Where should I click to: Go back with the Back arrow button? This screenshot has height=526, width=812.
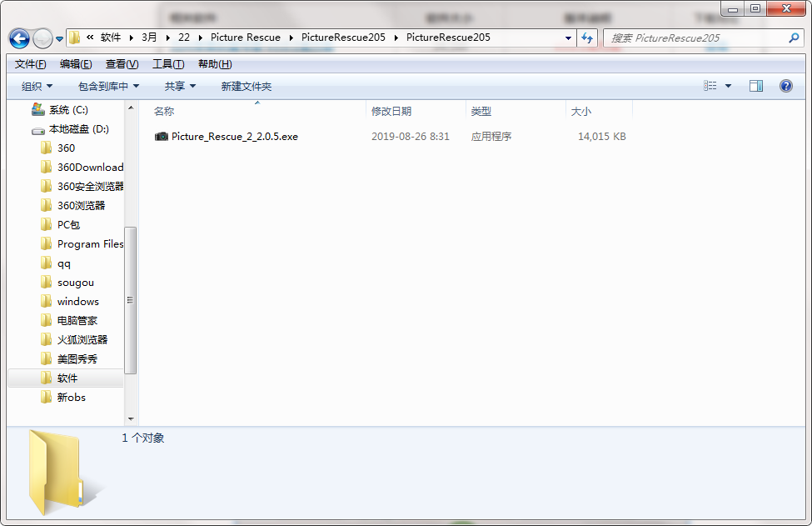pos(20,38)
